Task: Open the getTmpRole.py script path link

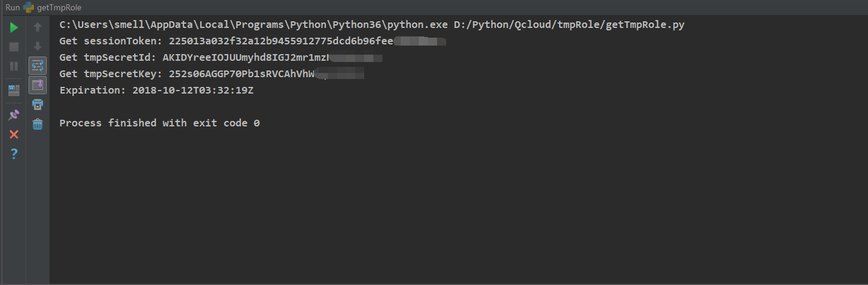Action: [x=569, y=25]
